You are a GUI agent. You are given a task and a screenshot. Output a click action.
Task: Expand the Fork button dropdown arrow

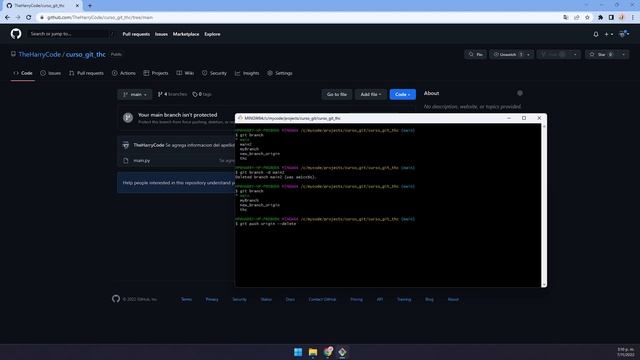tap(575, 54)
